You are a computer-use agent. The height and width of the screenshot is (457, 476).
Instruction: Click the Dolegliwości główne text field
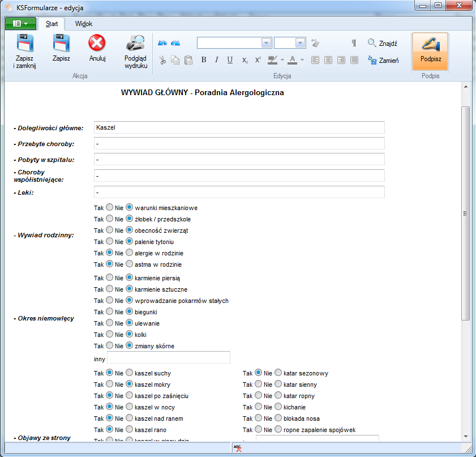(x=239, y=127)
